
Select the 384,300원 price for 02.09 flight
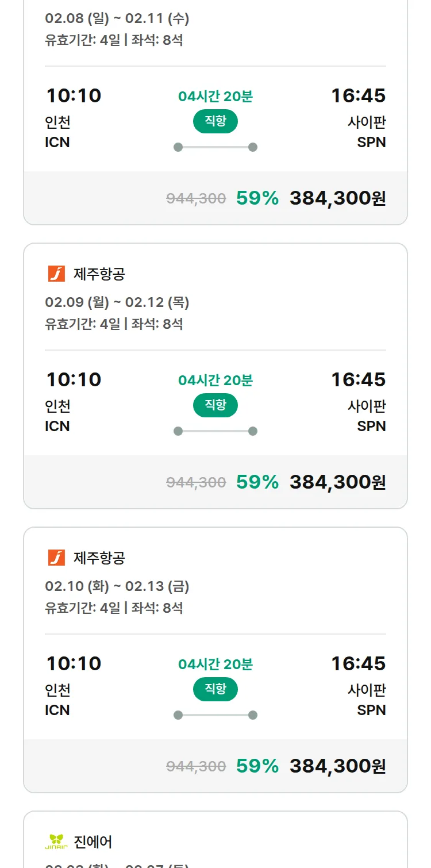[337, 482]
